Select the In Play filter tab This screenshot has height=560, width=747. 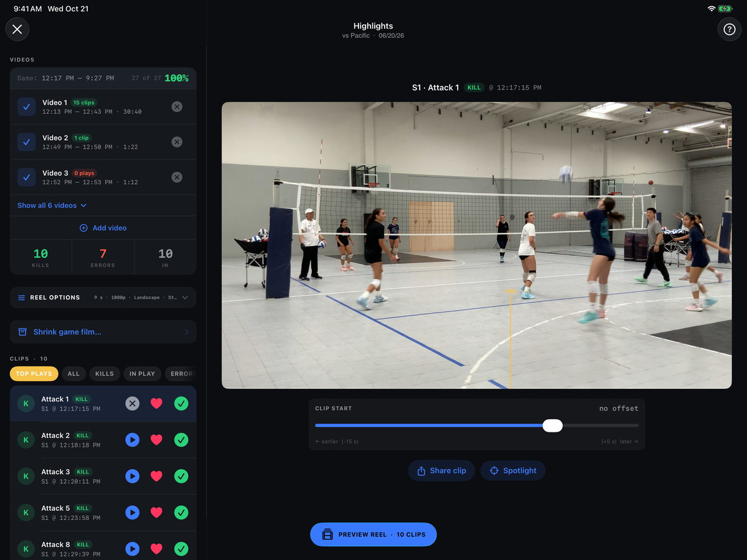pos(142,373)
